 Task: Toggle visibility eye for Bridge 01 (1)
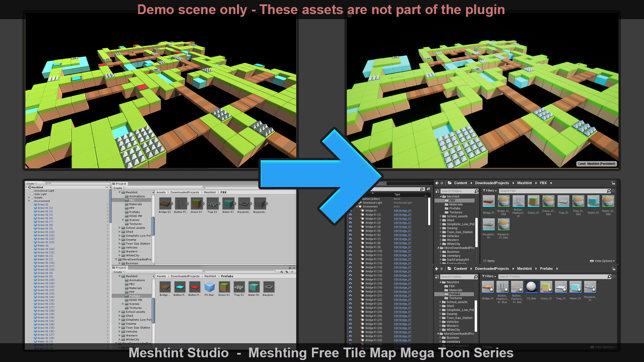point(351,215)
